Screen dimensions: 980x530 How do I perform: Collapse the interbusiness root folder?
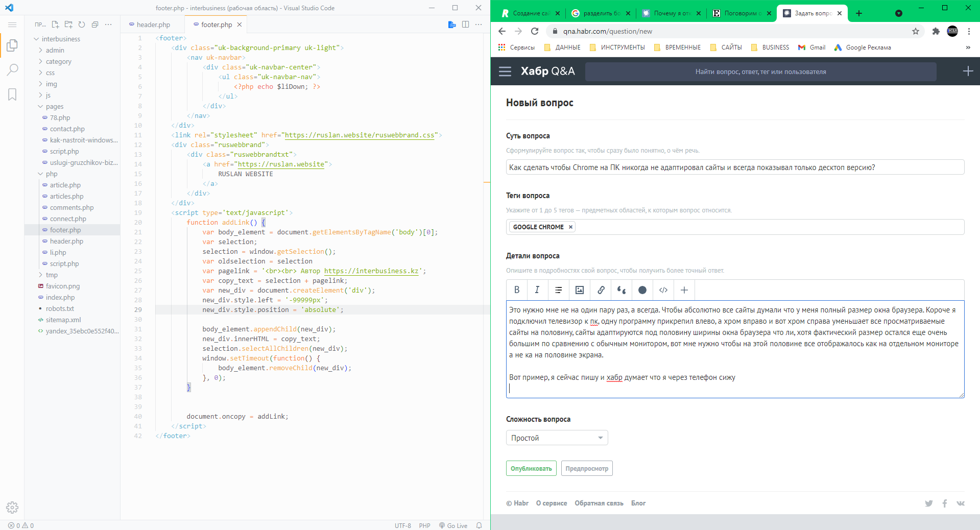[61, 39]
